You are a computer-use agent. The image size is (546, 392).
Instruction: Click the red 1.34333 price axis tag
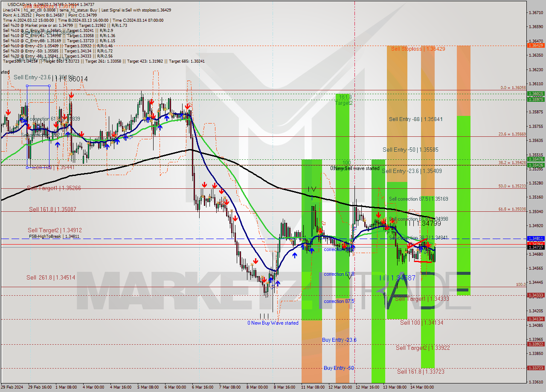pos(536,295)
